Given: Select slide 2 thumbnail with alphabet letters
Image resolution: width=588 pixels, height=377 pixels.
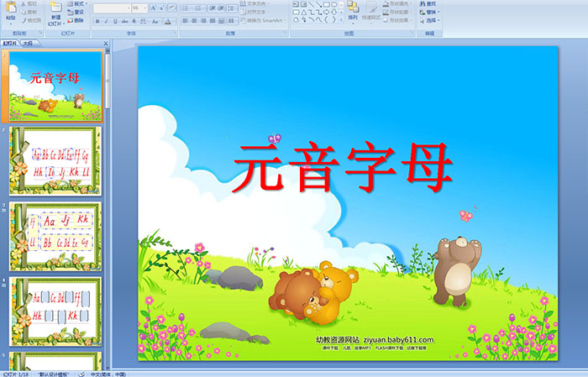Looking at the screenshot, I should click(x=55, y=161).
